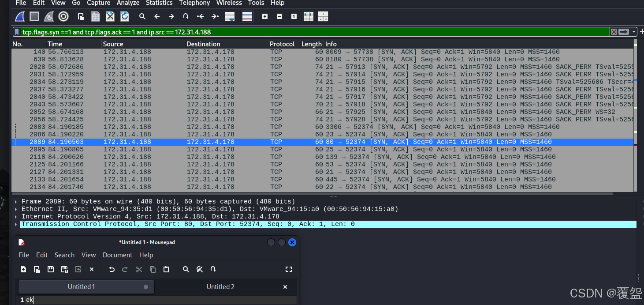Open capture options gear icon

63,16
